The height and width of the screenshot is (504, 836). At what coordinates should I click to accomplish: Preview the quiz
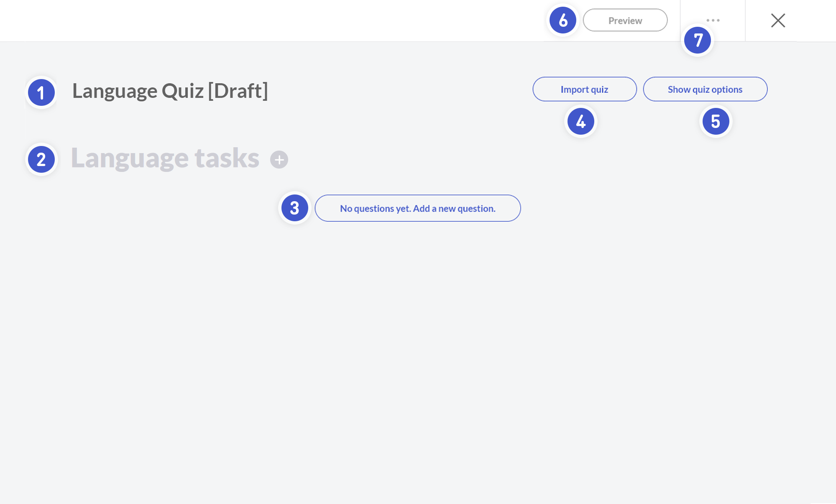[625, 20]
